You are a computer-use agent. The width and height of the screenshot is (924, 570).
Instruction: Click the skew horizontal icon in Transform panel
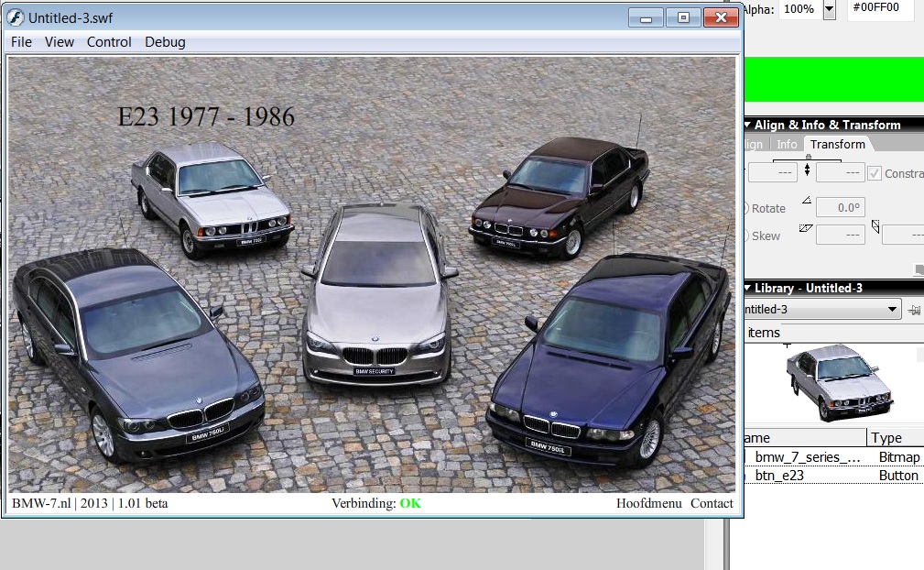coord(806,228)
